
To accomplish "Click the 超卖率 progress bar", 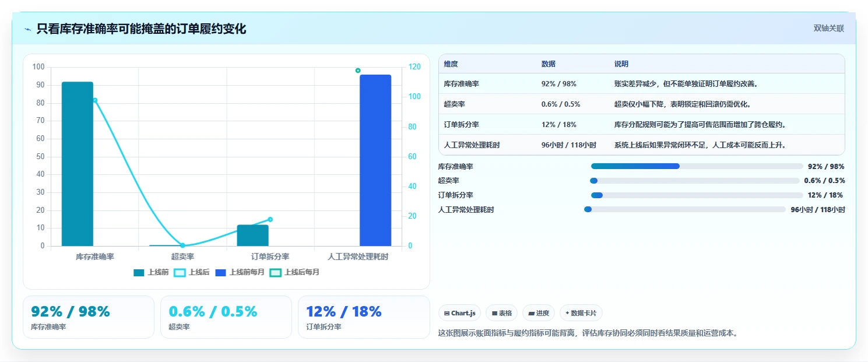I will (695, 181).
